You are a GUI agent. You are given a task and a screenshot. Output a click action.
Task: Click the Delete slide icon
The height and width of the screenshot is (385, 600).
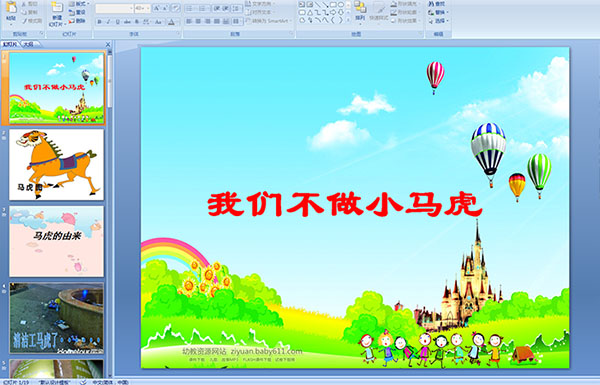pyautogui.click(x=72, y=21)
